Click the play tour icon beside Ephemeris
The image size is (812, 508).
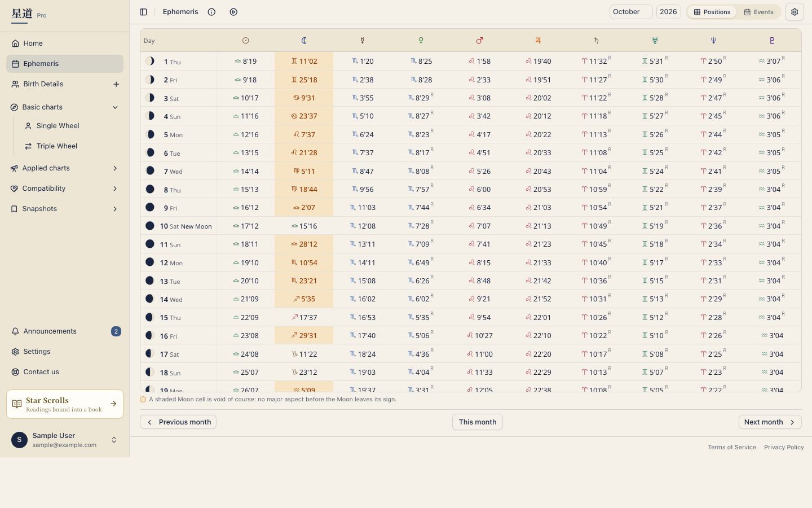[x=233, y=12]
